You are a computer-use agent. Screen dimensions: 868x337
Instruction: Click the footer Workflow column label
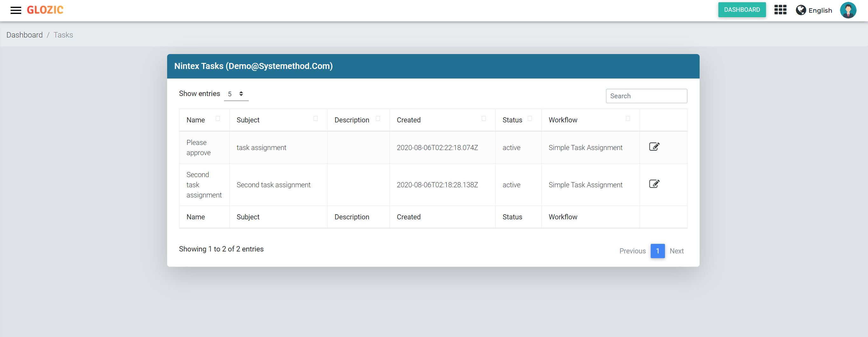(563, 217)
